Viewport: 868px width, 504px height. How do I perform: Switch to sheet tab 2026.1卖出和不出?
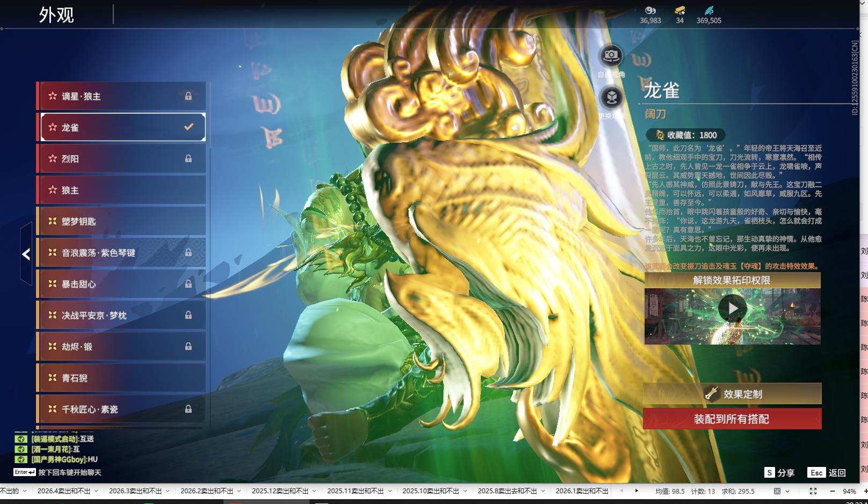[582, 491]
